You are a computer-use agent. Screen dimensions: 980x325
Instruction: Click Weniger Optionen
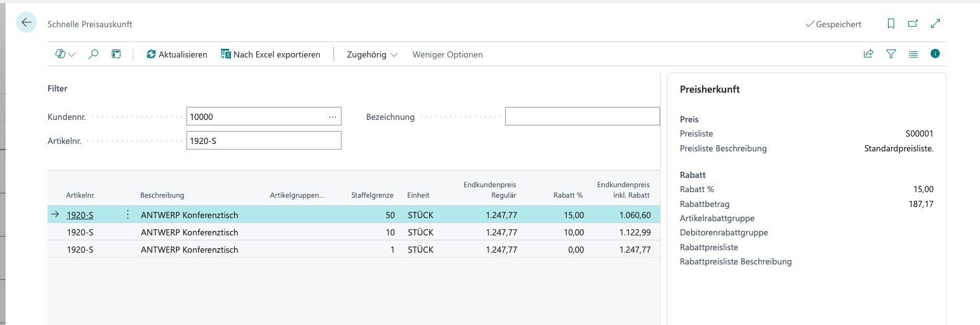click(x=448, y=54)
